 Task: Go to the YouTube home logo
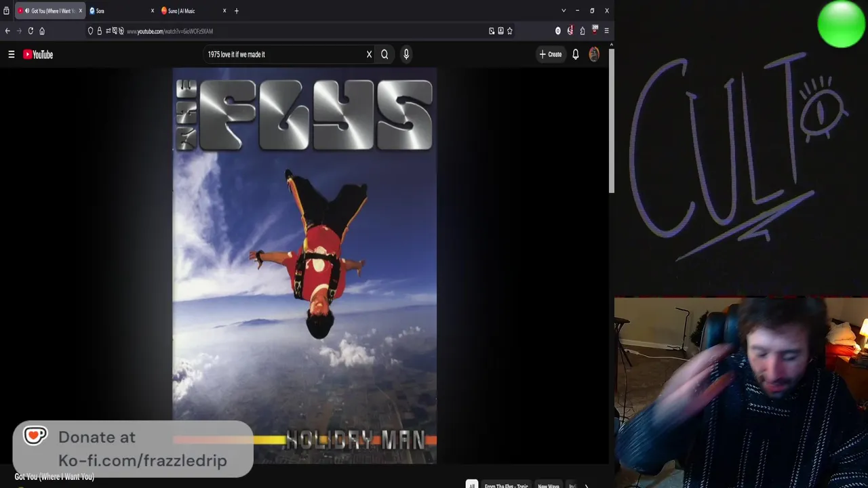[x=38, y=54]
